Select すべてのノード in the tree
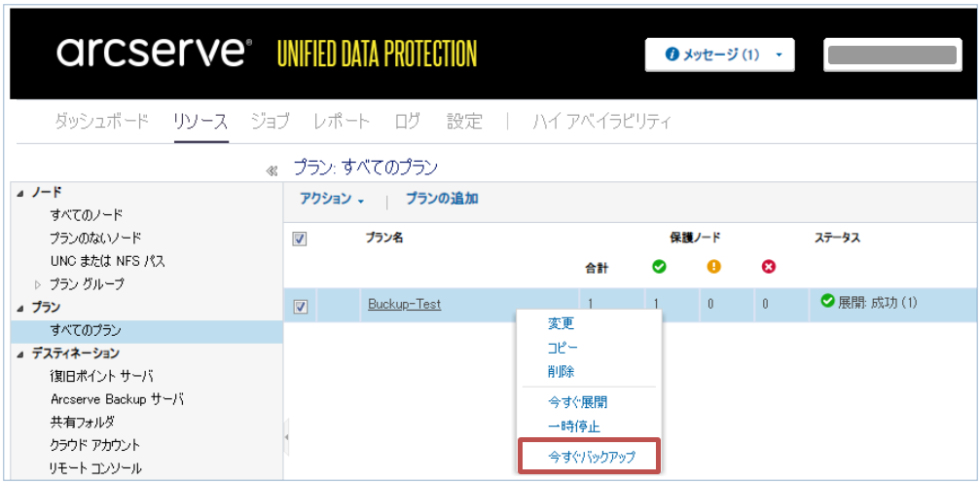 pos(87,214)
